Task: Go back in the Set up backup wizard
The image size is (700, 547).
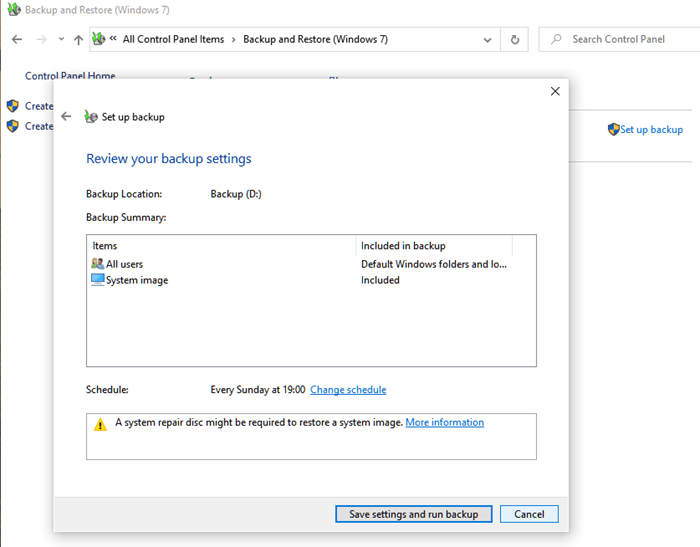Action: coord(66,117)
